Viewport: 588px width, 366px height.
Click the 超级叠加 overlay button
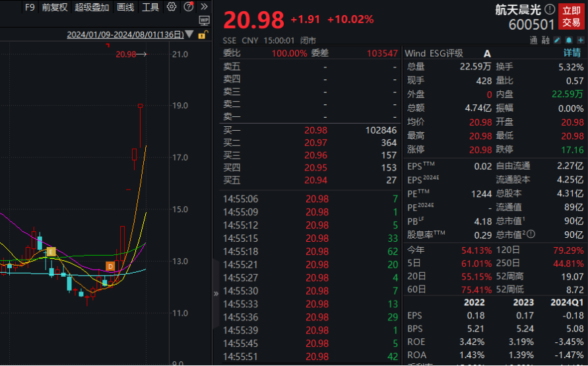coord(92,7)
